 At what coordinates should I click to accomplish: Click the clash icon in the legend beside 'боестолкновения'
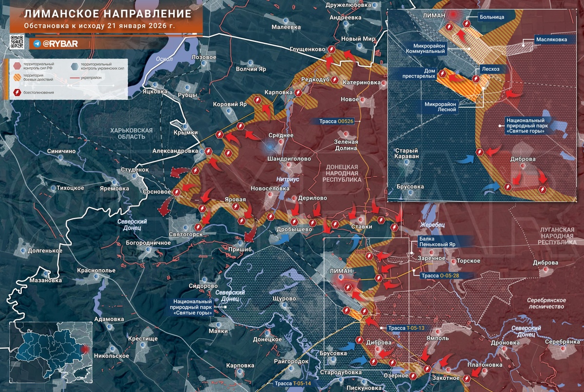click(x=18, y=91)
